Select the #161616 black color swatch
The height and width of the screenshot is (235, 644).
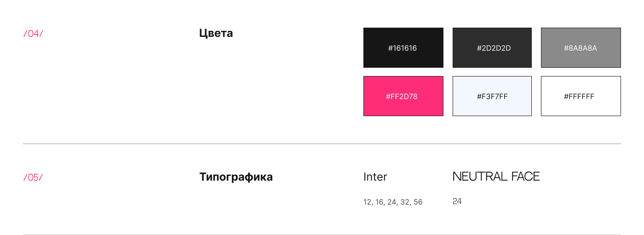pos(403,48)
